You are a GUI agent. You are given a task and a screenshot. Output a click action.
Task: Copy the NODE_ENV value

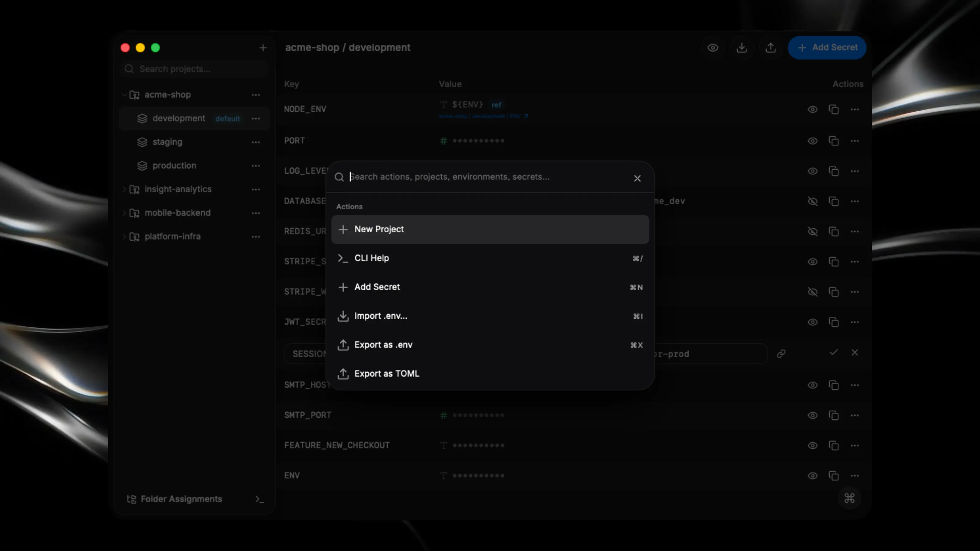pos(834,110)
